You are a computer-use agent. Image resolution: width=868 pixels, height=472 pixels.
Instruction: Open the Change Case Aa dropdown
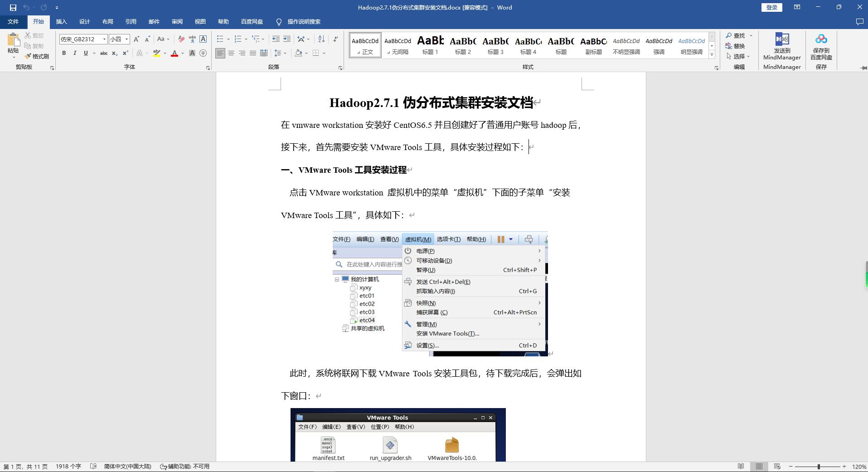[163, 39]
